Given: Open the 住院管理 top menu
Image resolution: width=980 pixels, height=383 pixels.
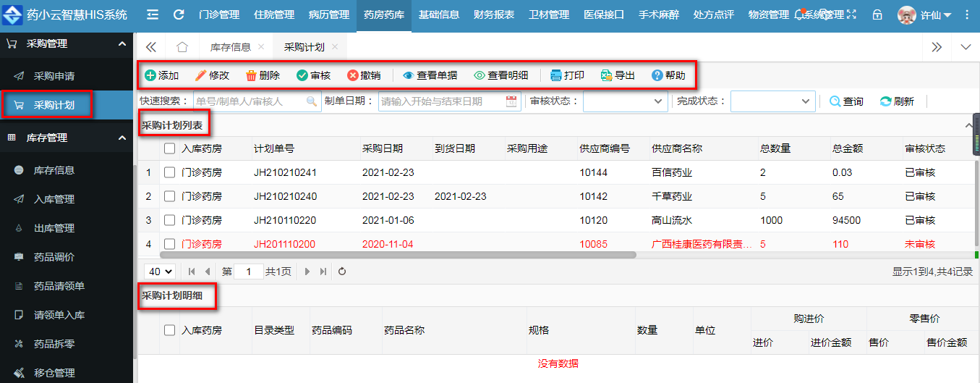Looking at the screenshot, I should coord(274,14).
